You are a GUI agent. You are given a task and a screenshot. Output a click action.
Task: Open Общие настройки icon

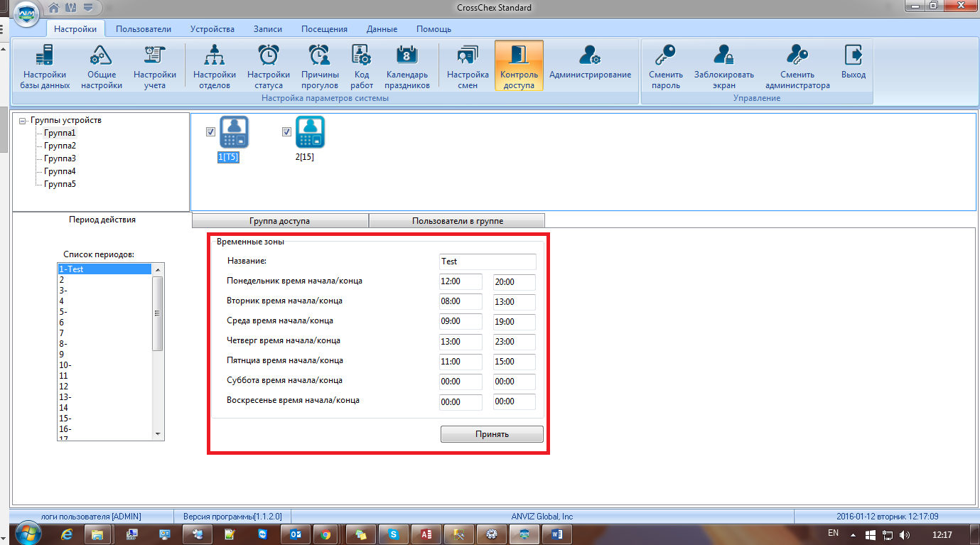pos(101,66)
